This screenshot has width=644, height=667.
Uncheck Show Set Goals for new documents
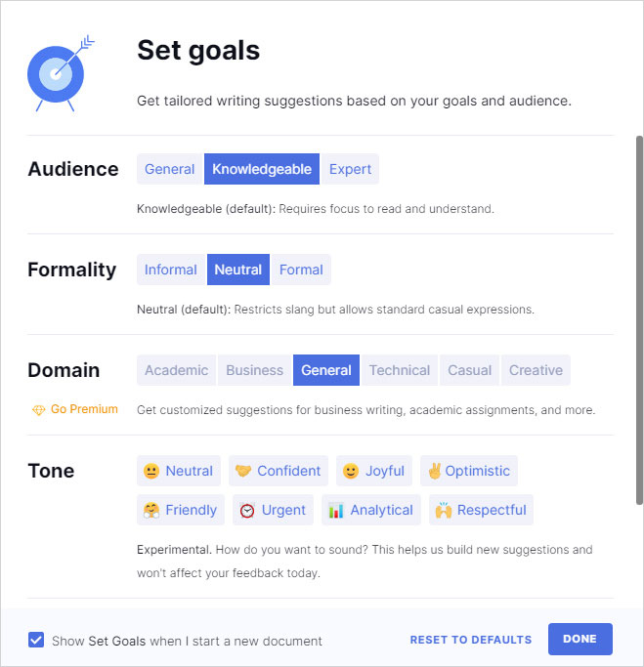click(x=36, y=641)
